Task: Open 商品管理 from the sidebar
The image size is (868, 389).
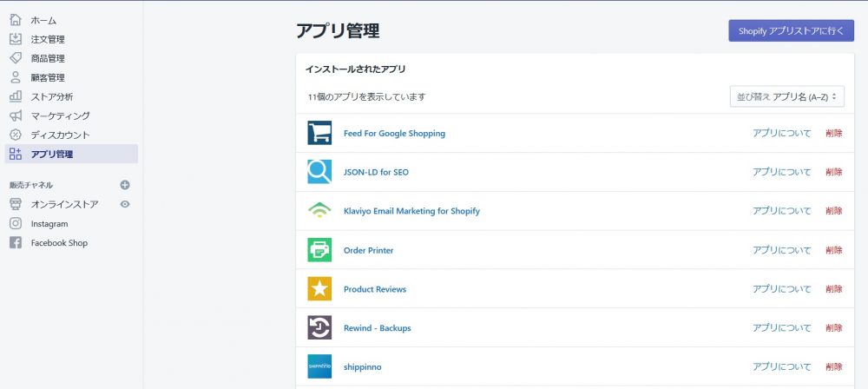Action: (x=48, y=58)
